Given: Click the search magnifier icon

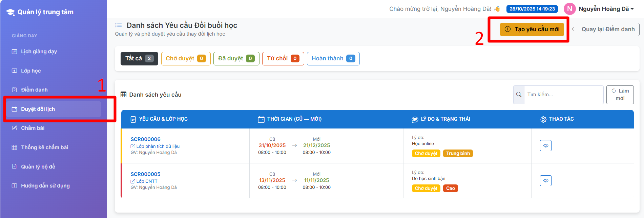Looking at the screenshot, I should 519,95.
